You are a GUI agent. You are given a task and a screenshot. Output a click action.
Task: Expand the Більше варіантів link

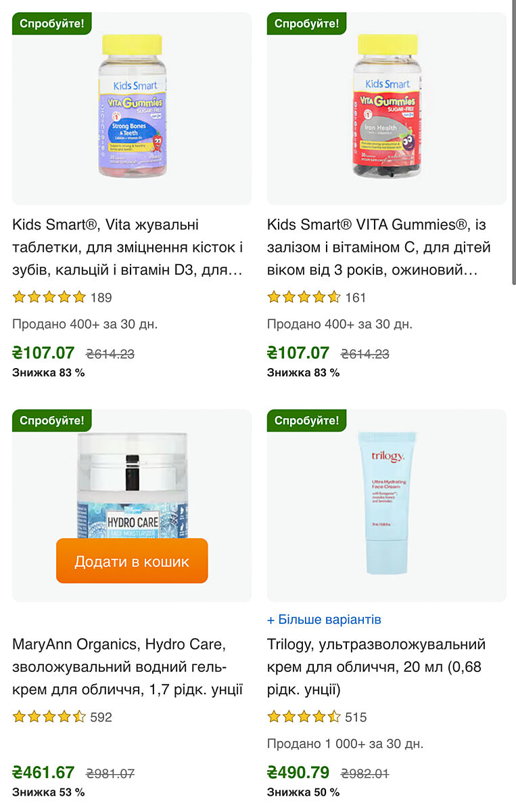324,619
